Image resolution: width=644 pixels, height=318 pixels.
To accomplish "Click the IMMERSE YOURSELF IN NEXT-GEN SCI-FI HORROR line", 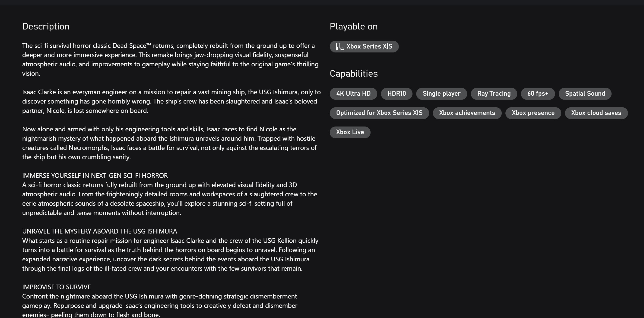I will tap(95, 175).
